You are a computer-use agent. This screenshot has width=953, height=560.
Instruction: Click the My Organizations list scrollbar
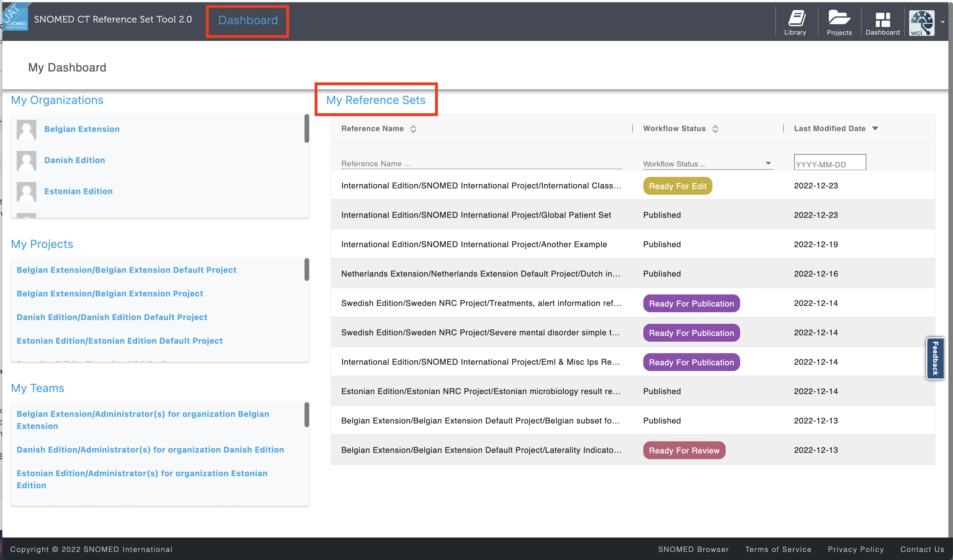tap(307, 128)
